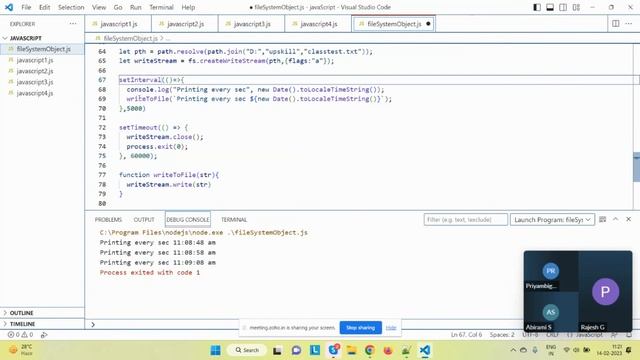Open Firefox taskbar icon

[x=388, y=350]
